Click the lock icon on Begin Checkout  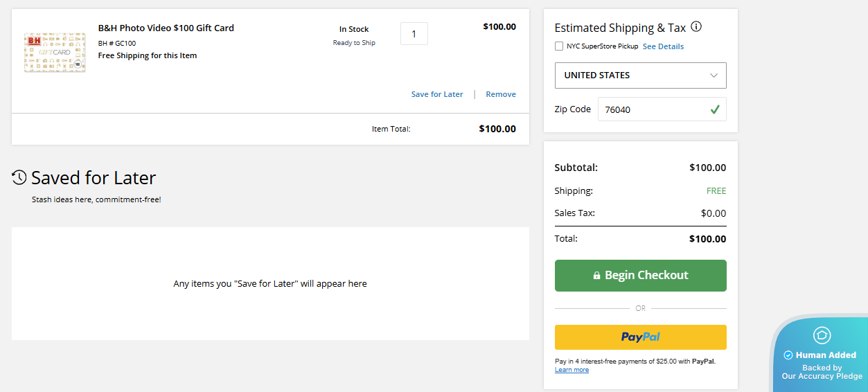click(596, 276)
